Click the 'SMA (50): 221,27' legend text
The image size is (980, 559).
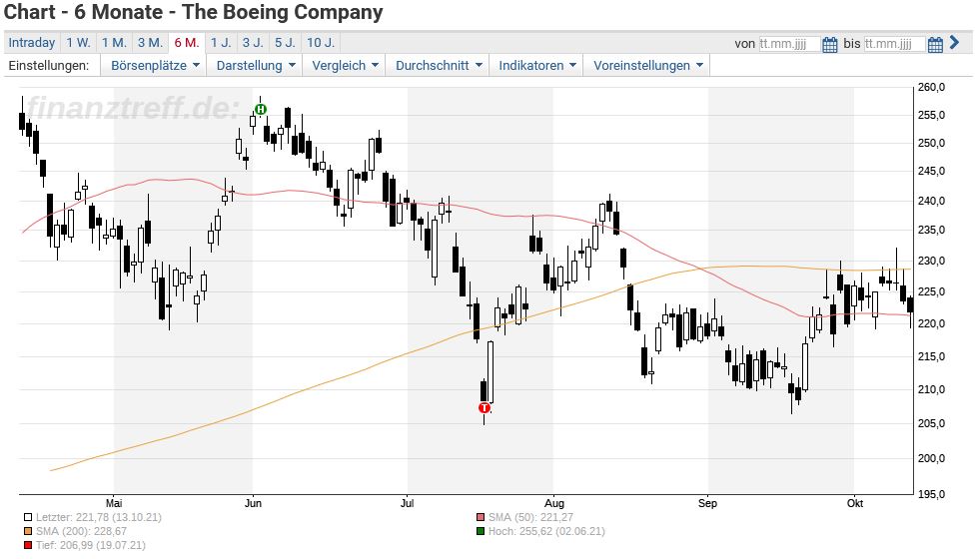(530, 517)
